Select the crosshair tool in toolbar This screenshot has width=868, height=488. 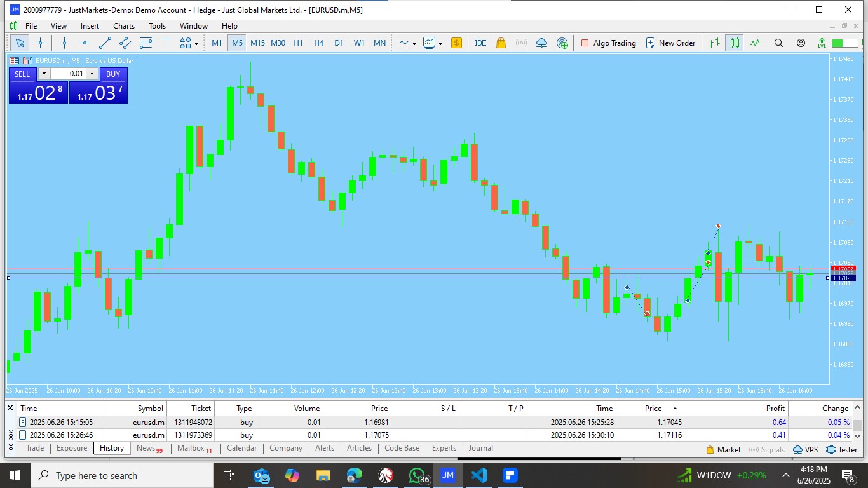40,43
